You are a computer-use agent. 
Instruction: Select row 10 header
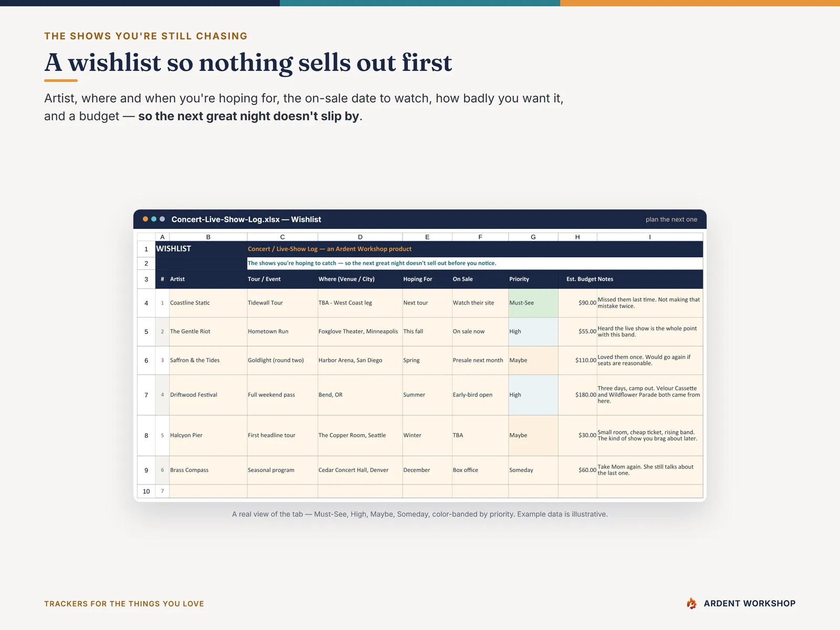point(146,491)
